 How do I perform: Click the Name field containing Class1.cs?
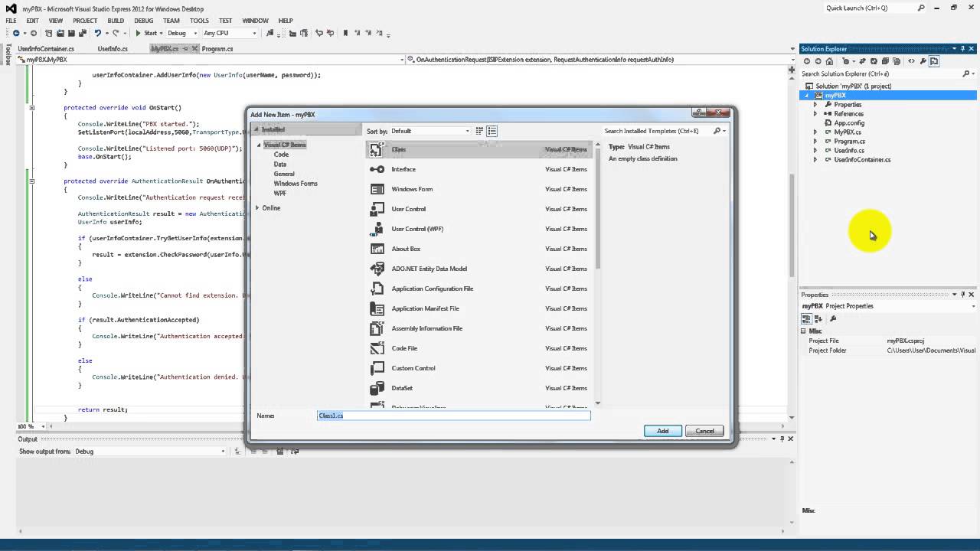coord(454,416)
